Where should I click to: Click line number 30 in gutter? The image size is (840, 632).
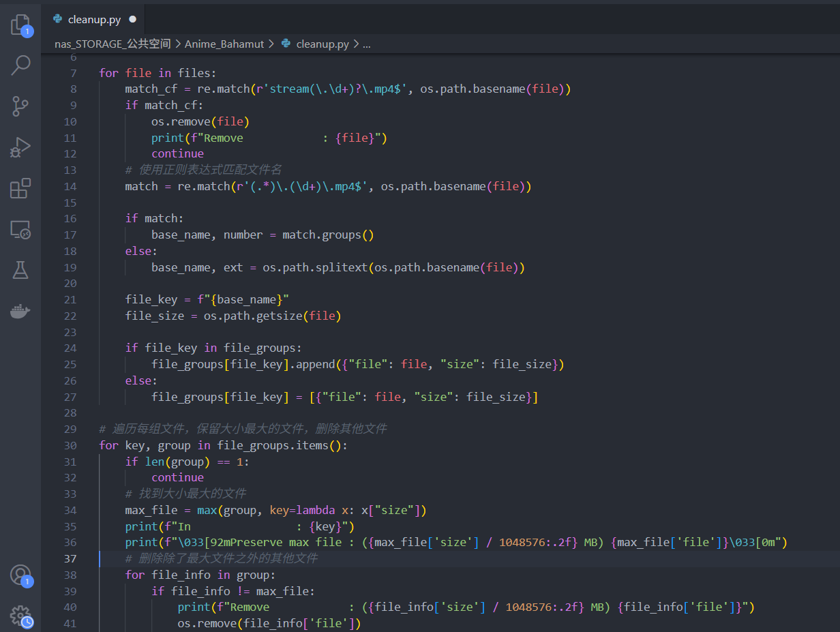click(70, 445)
